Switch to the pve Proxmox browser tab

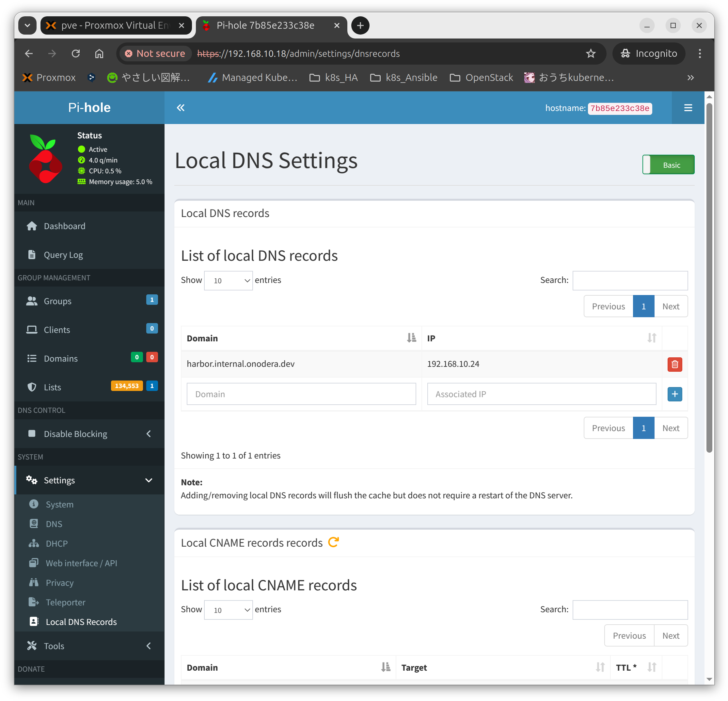click(111, 25)
